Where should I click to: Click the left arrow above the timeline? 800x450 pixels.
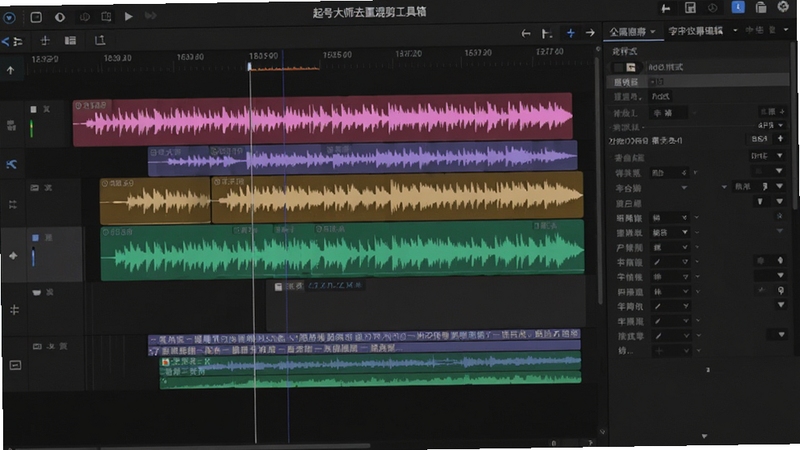coord(526,34)
